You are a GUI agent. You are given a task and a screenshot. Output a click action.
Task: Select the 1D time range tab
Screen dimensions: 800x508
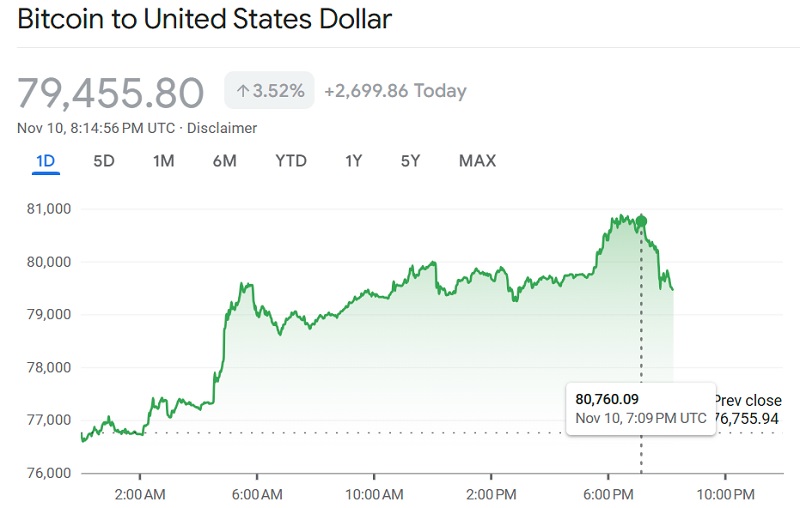[45, 161]
